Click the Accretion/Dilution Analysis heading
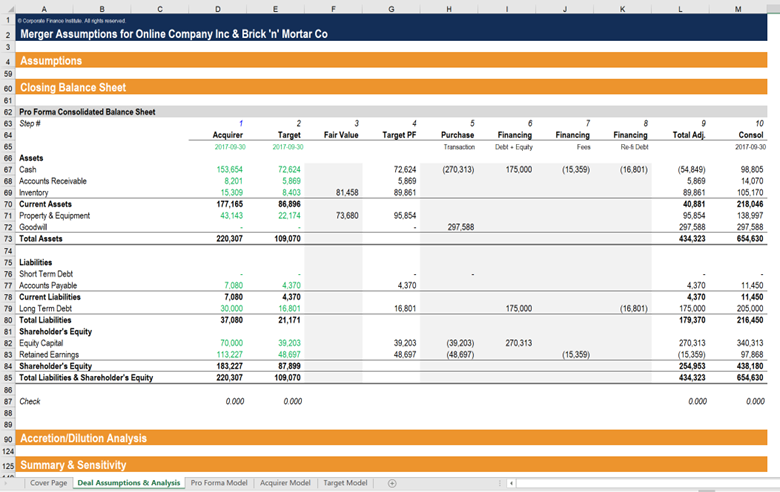Image resolution: width=780 pixels, height=492 pixels. (84, 438)
